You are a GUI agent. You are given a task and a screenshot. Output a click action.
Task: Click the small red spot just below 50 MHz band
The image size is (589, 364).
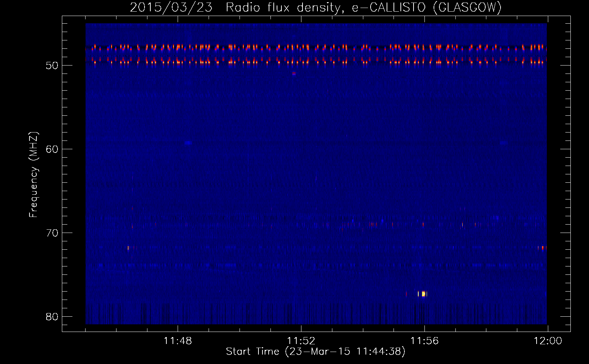(x=294, y=74)
